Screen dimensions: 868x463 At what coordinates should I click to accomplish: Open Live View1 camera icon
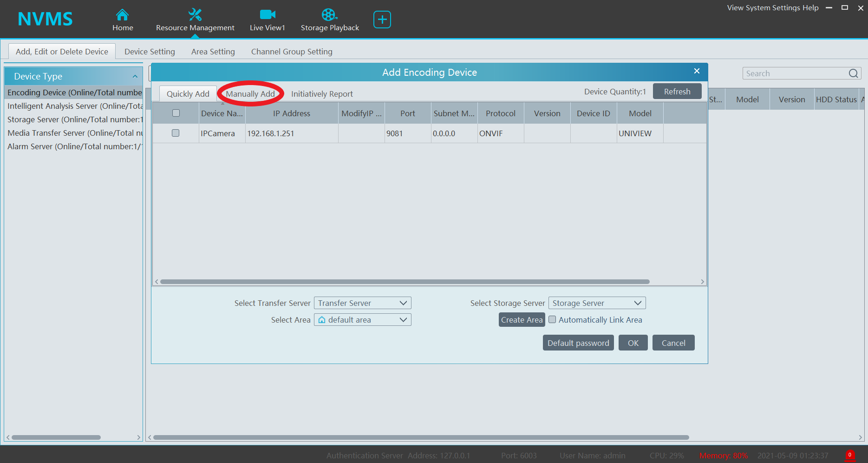click(268, 15)
